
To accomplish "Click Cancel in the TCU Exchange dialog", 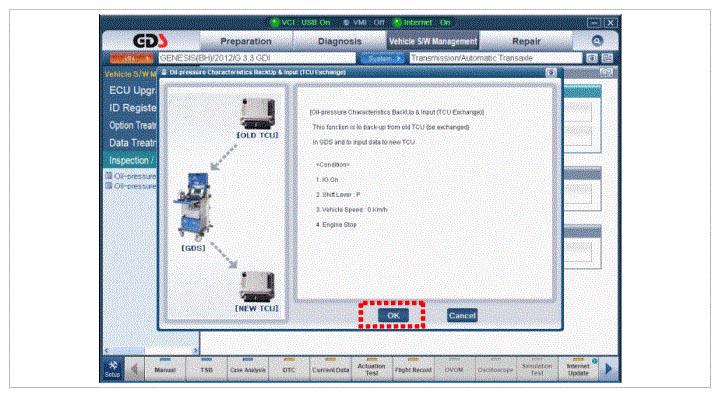I will pos(462,315).
